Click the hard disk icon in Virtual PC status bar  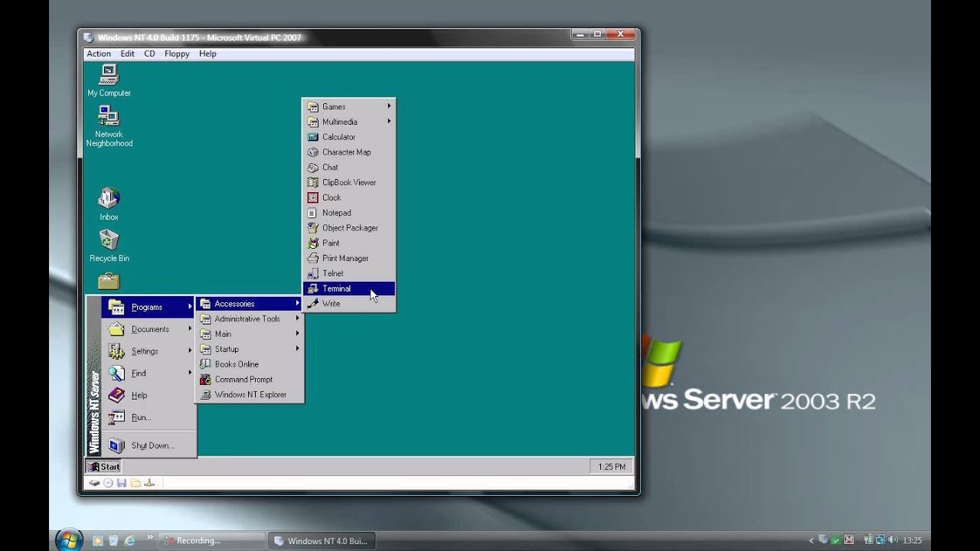coord(94,483)
